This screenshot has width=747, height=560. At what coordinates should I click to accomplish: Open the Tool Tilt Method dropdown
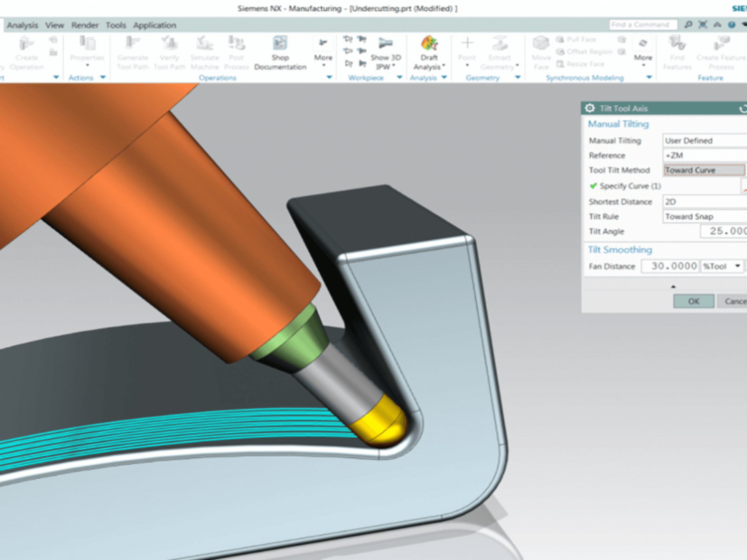(704, 170)
